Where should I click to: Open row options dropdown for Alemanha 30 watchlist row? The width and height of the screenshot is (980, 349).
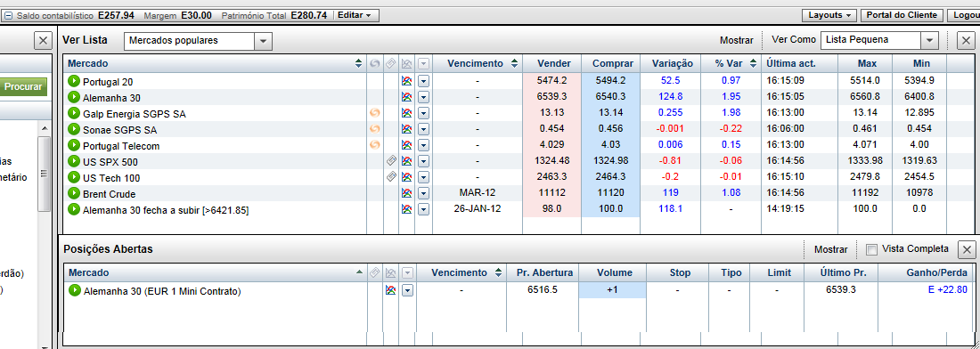[424, 97]
